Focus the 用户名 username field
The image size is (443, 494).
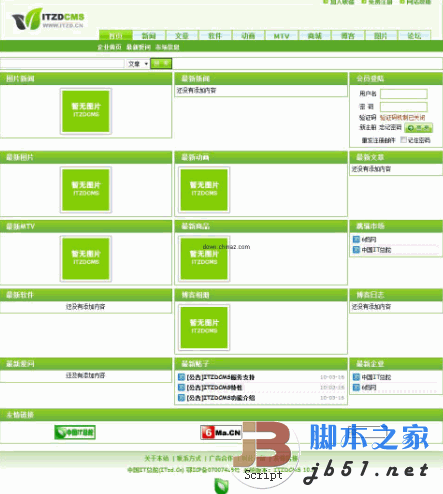[x=404, y=94]
